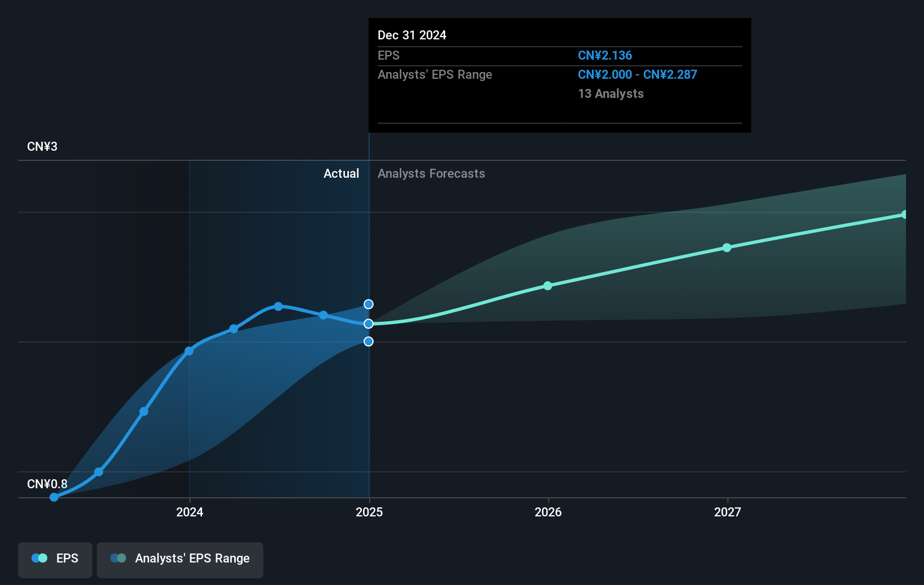The height and width of the screenshot is (585, 924).
Task: Click the EPS point in Q3 2024
Action: coord(323,315)
